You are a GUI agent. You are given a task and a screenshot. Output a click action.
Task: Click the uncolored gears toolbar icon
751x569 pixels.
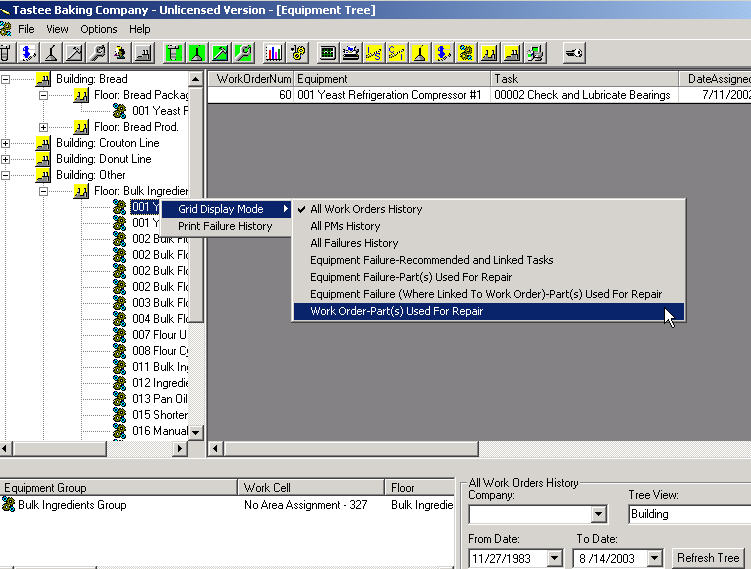coord(297,53)
